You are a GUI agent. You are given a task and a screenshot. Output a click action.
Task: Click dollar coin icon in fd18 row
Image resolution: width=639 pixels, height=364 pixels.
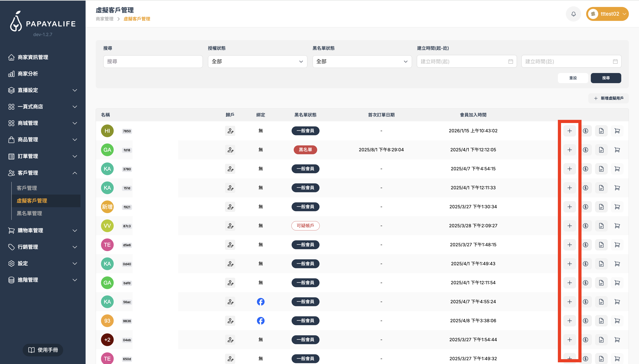tap(585, 150)
